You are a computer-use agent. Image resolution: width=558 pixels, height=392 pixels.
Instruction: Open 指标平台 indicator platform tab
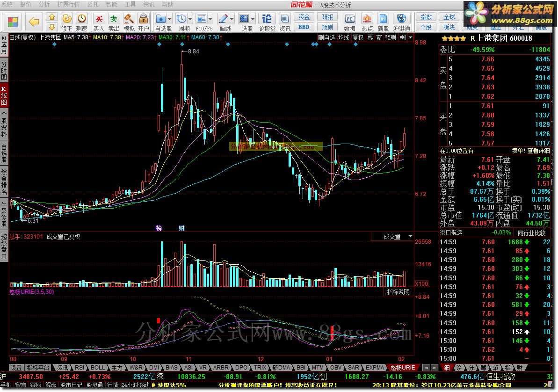38,367
